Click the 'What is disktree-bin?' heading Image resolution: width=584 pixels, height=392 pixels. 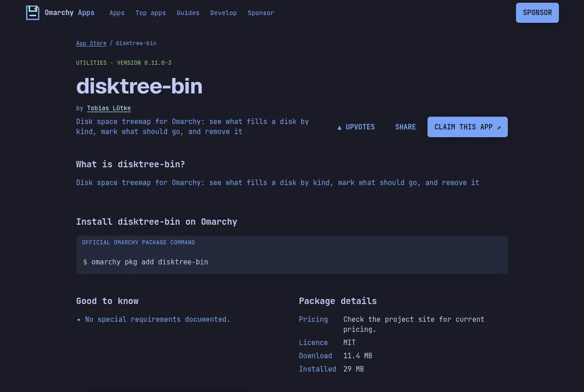(130, 164)
